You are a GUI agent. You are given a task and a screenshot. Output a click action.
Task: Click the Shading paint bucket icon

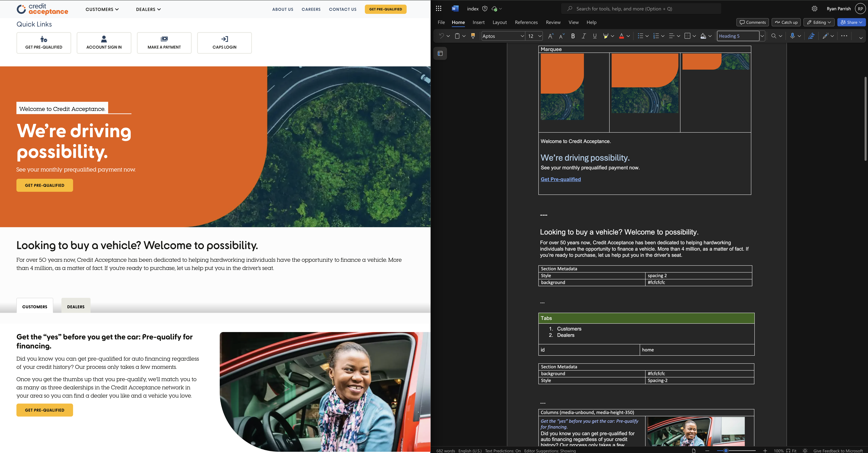[703, 36]
